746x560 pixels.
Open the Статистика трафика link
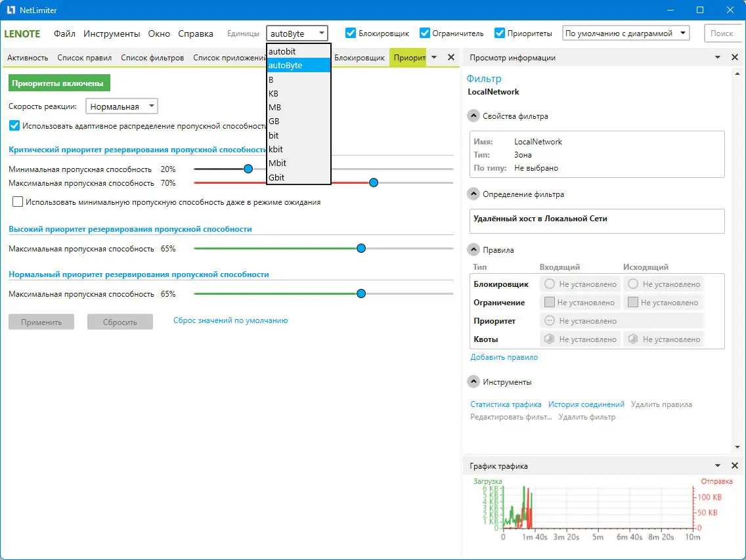[506, 404]
